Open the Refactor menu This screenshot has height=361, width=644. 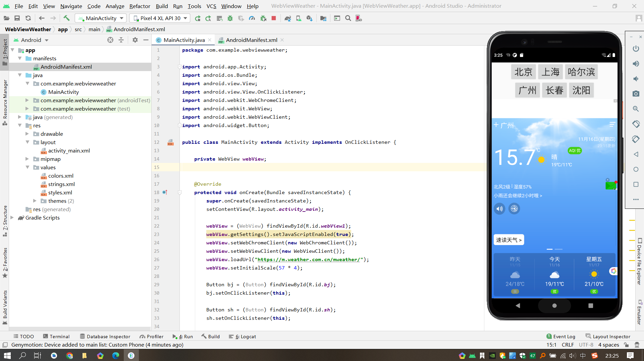(140, 6)
